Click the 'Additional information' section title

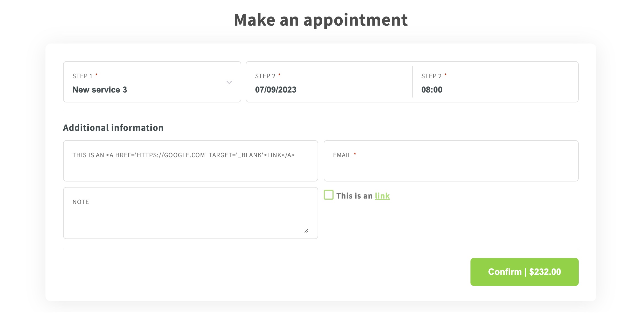pos(113,128)
